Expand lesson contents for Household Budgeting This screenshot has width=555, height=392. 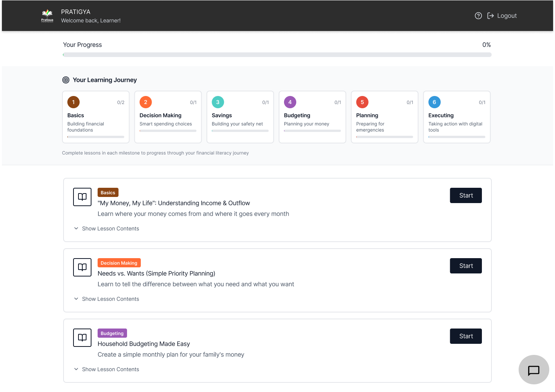106,369
